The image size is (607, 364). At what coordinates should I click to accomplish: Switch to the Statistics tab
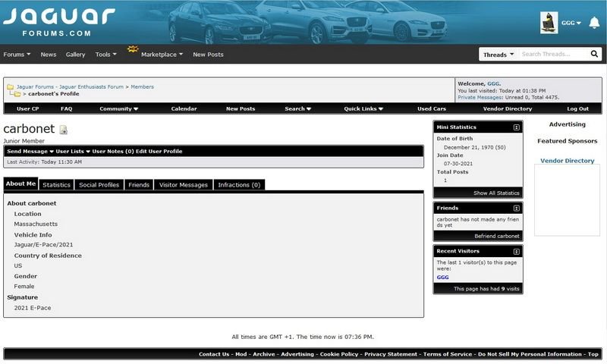[x=56, y=185]
